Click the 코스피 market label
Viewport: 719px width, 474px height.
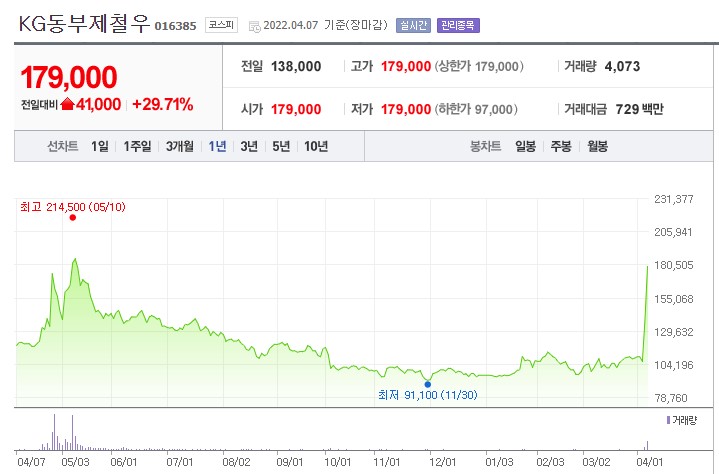pos(221,25)
